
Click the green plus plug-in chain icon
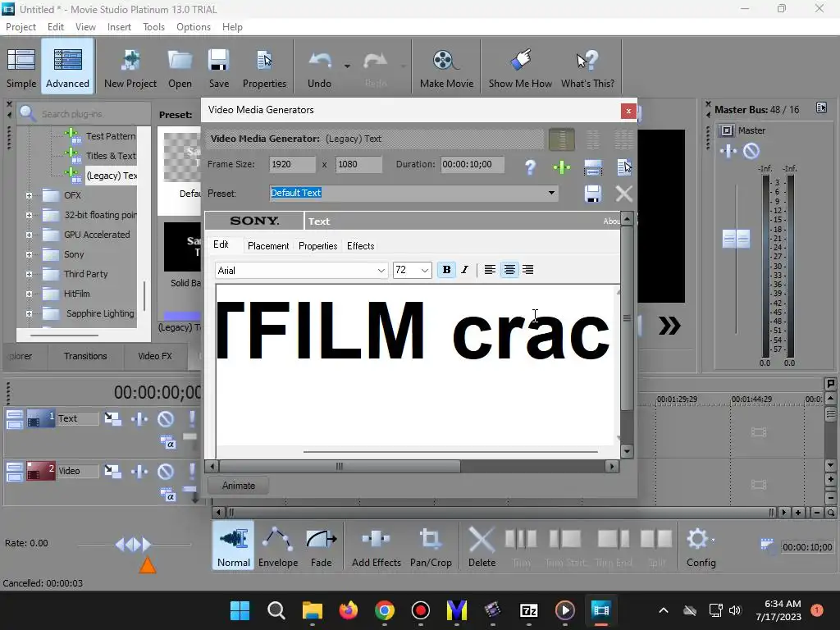(x=561, y=167)
